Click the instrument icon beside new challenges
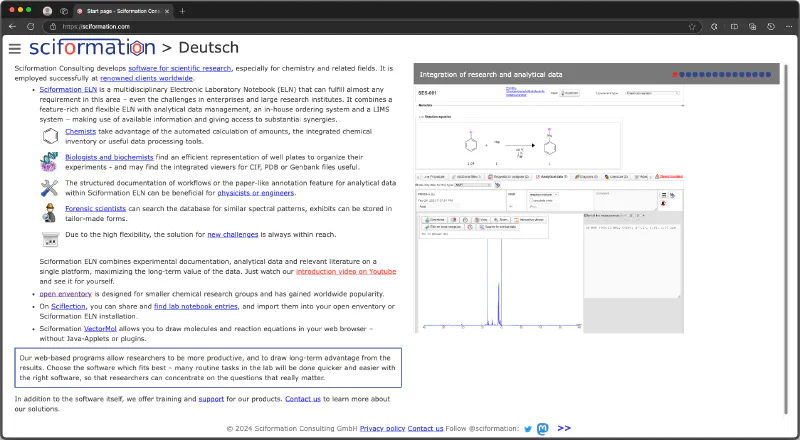 51,239
